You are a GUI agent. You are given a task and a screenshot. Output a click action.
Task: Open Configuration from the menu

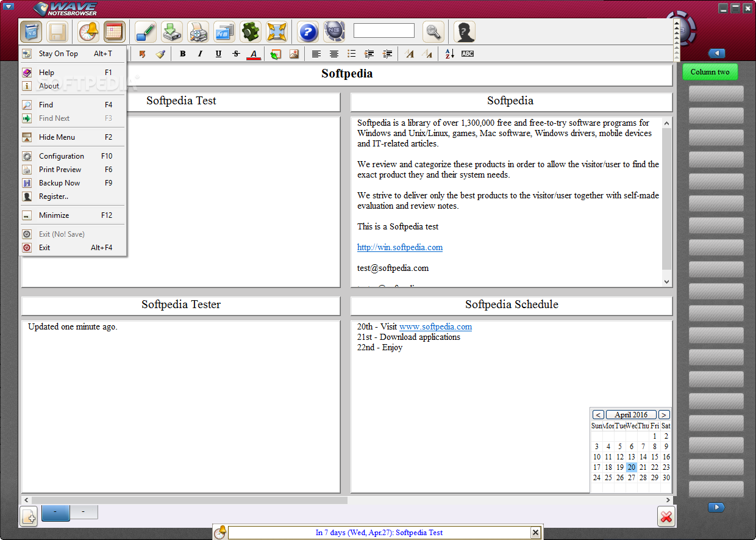73,156
